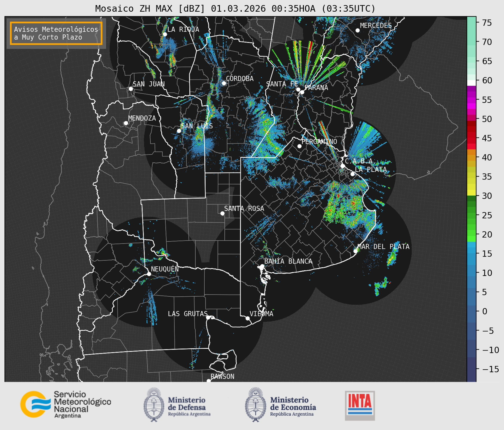
Task: Click the Pergamino city marker dot
Action: 299,146
